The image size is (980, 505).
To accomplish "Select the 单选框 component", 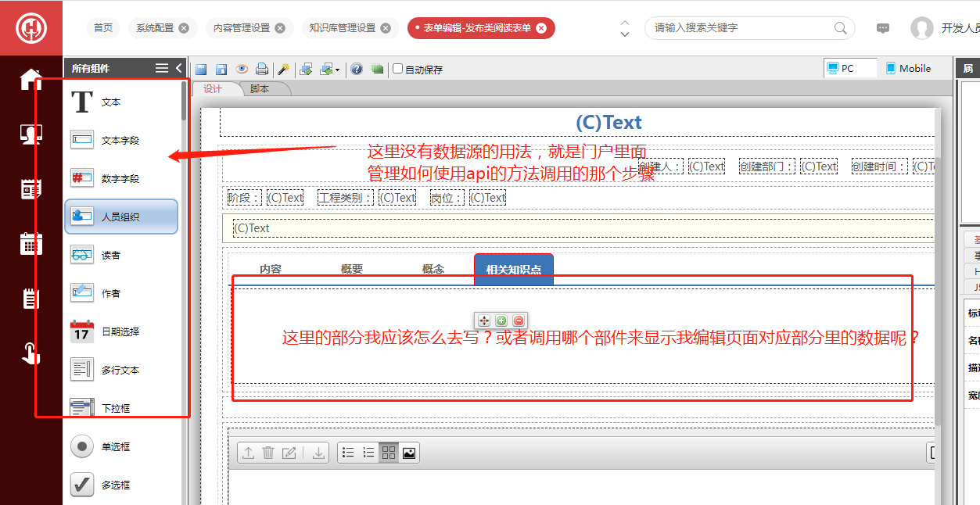I will tap(121, 446).
